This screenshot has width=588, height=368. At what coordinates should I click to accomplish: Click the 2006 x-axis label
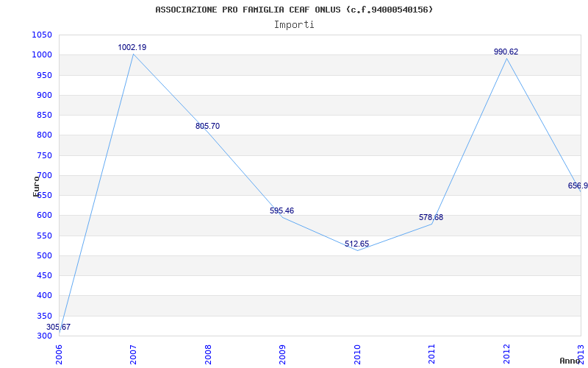[59, 355]
